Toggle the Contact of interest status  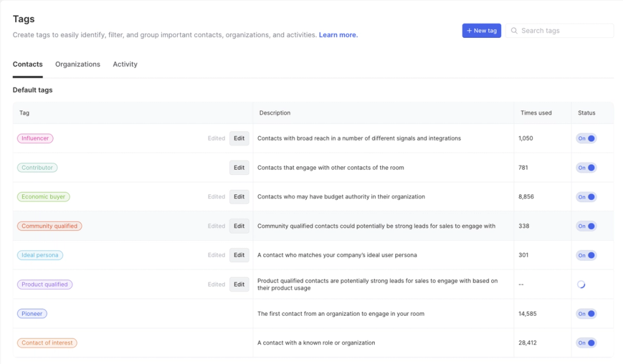tap(586, 343)
